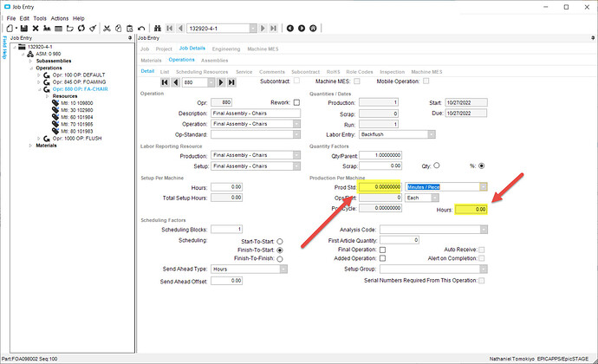Open the Operation Final Assembly dropdown
Screen dimensions: 598x364
(296, 124)
